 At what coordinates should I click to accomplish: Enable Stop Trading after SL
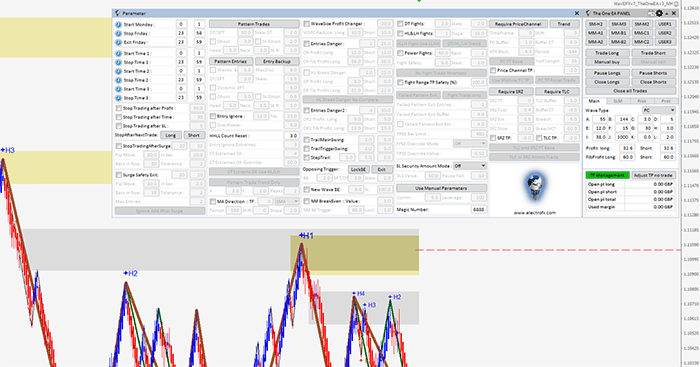click(119, 126)
